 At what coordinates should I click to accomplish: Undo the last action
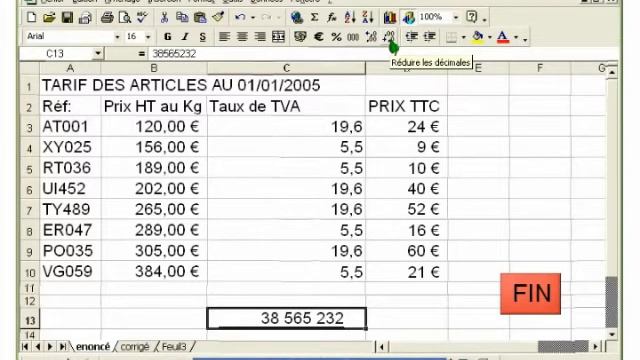click(240, 18)
